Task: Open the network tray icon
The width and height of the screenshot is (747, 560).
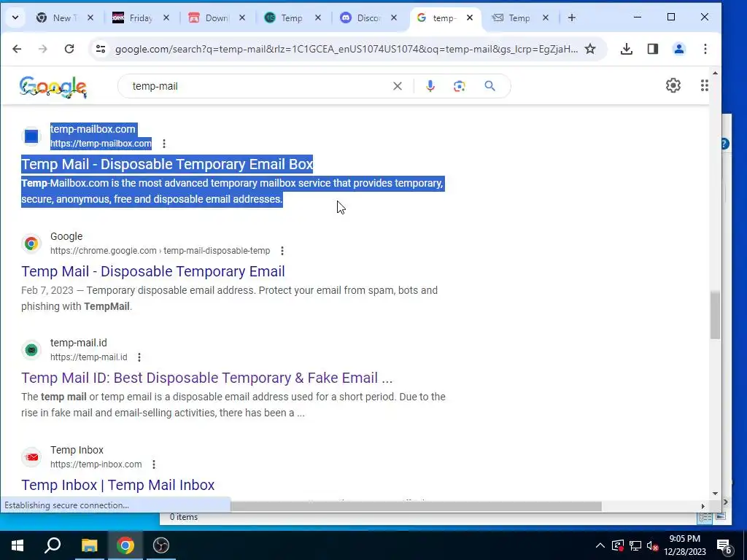Action: coord(635,545)
